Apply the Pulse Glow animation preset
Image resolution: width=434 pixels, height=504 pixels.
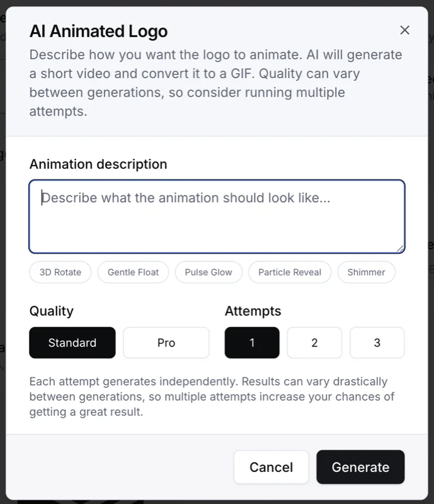point(208,272)
